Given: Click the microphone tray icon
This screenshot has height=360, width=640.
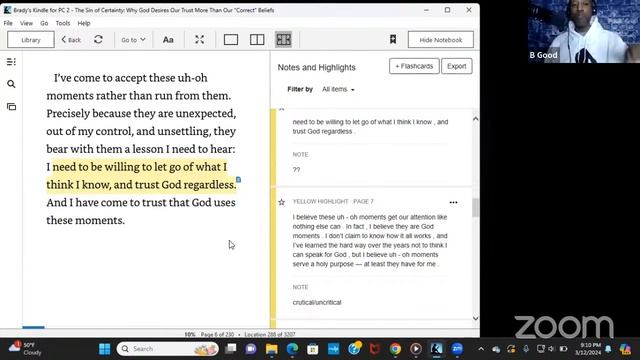Looking at the screenshot, I should pos(526,349).
